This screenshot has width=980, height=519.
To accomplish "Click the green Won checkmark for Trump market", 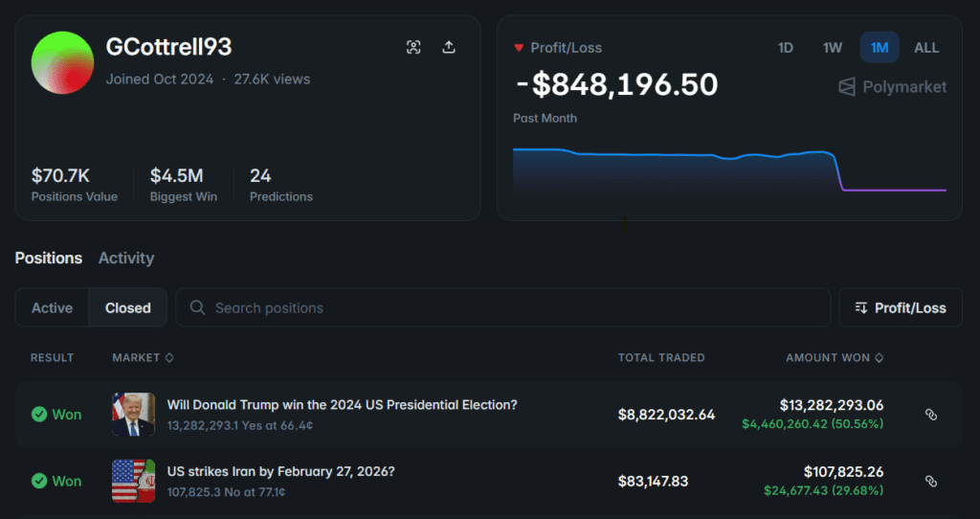I will (x=39, y=415).
